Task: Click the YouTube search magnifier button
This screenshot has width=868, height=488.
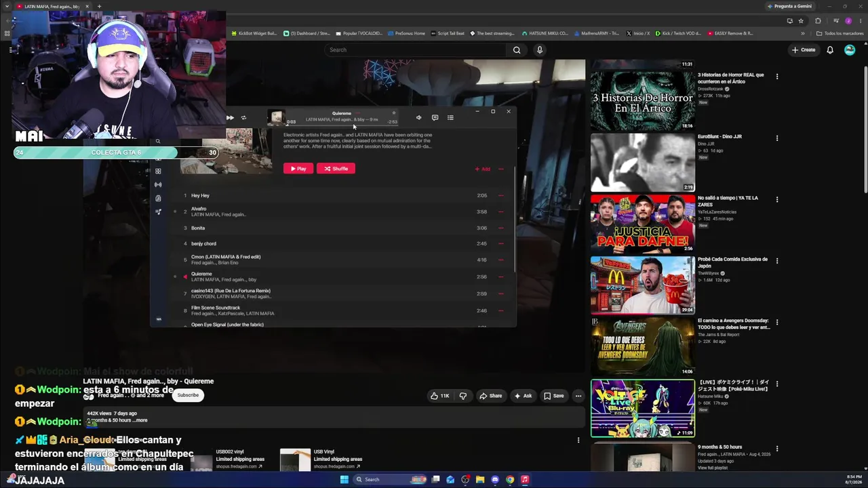Action: 517,50
